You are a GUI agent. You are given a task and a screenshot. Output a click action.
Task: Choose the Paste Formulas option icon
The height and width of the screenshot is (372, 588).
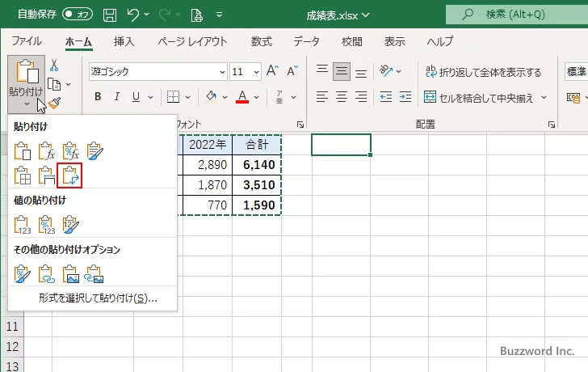click(x=47, y=151)
